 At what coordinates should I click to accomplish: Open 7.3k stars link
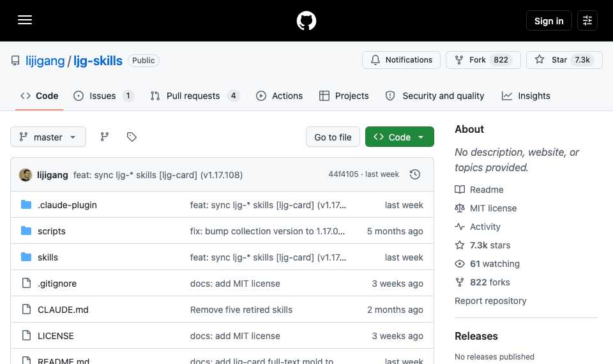490,245
